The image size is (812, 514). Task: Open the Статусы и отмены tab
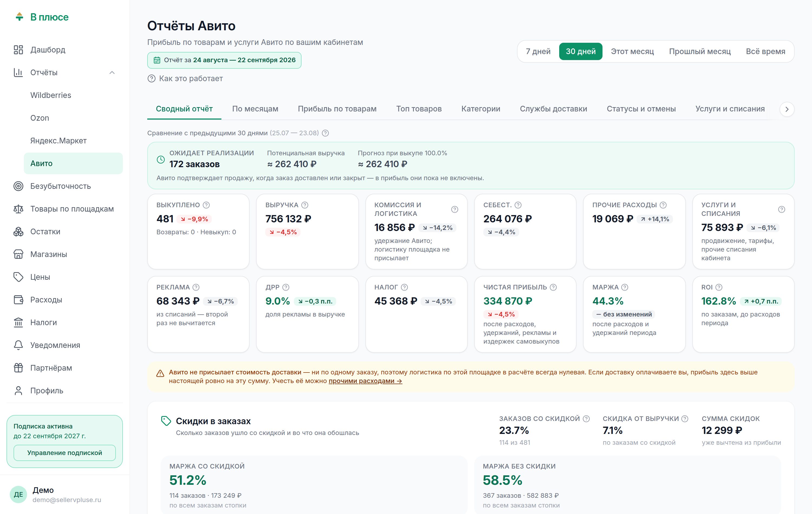tap(641, 109)
